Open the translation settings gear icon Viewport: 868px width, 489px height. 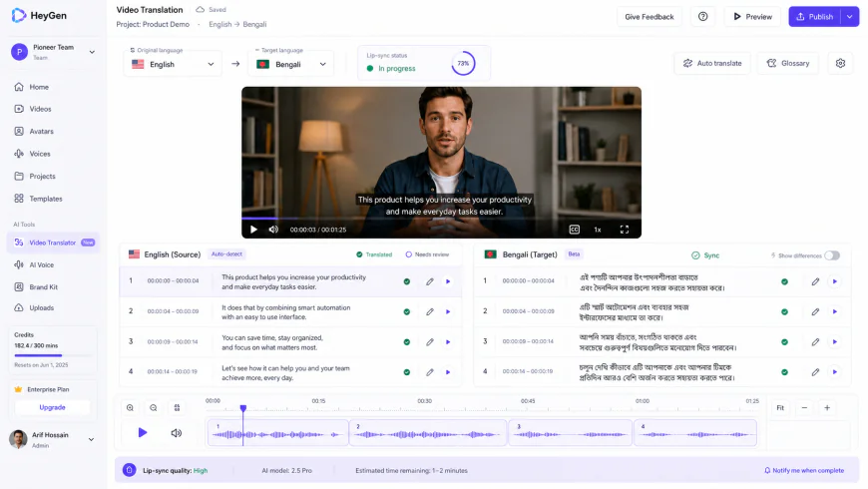840,63
